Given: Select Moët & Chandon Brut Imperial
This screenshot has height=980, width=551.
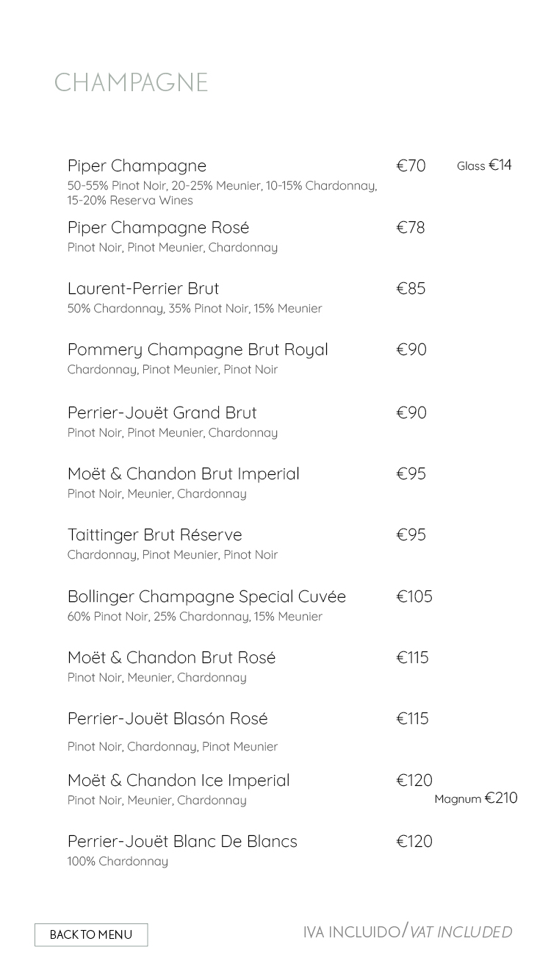Looking at the screenshot, I should point(184,473).
